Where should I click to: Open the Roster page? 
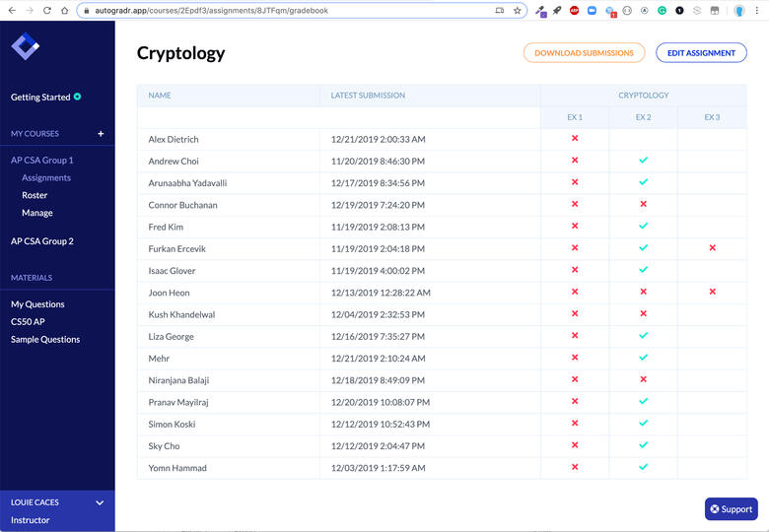35,195
